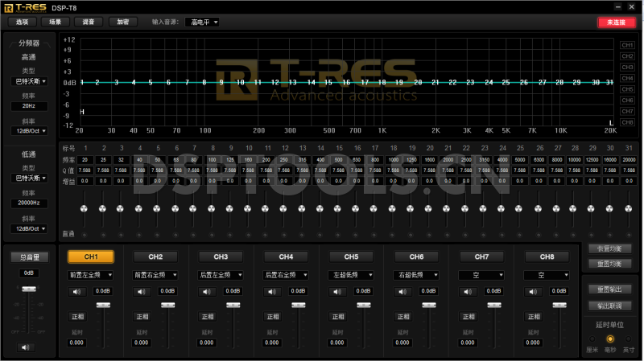Toggle CH1 phase 正相 button
Viewport: 644px width, 361px height.
coord(77,317)
